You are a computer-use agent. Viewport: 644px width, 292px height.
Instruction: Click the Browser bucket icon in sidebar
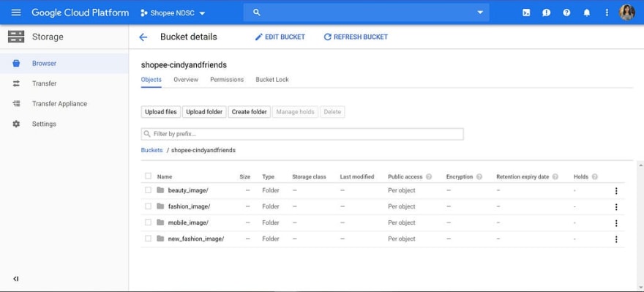point(16,64)
